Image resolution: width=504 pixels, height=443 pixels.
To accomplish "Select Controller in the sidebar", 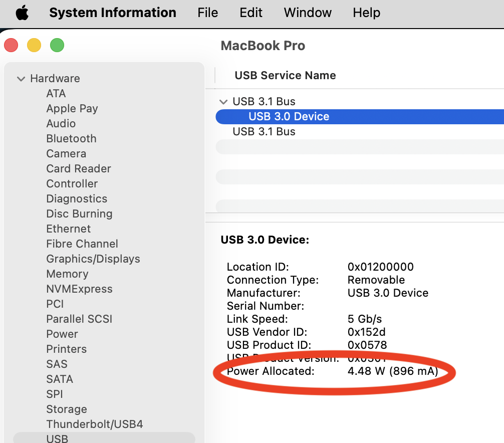I will pyautogui.click(x=72, y=183).
